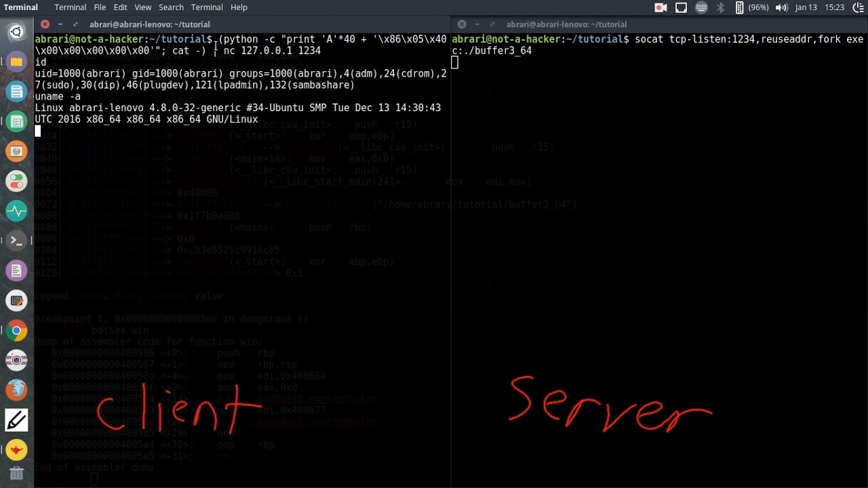Minimize the left terminal window
The image size is (868, 488).
pyautogui.click(x=60, y=24)
